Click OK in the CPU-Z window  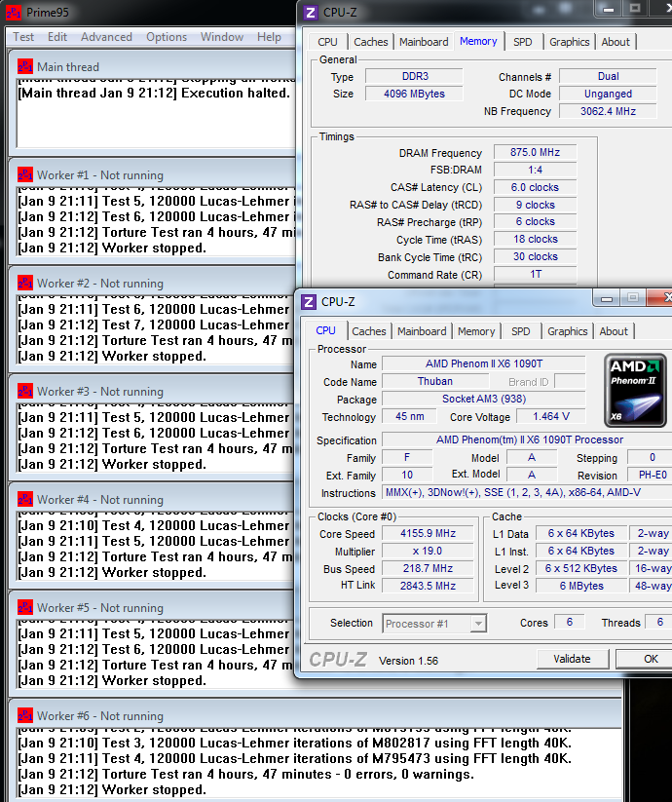click(650, 659)
